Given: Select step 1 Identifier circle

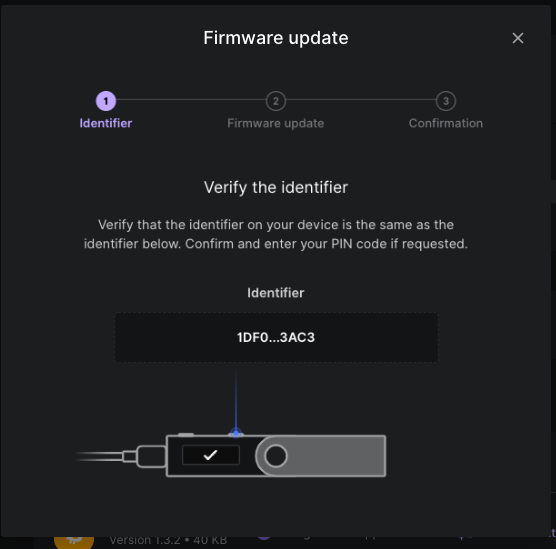Looking at the screenshot, I should coord(106,101).
